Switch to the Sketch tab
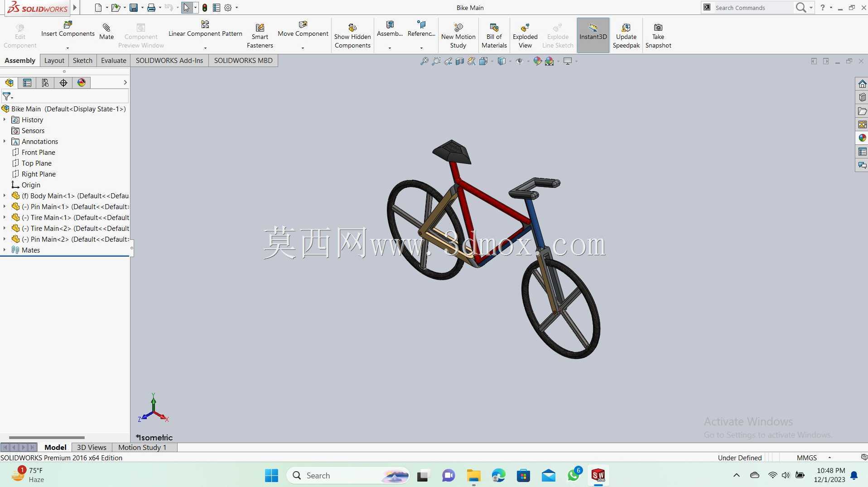 [x=82, y=61]
